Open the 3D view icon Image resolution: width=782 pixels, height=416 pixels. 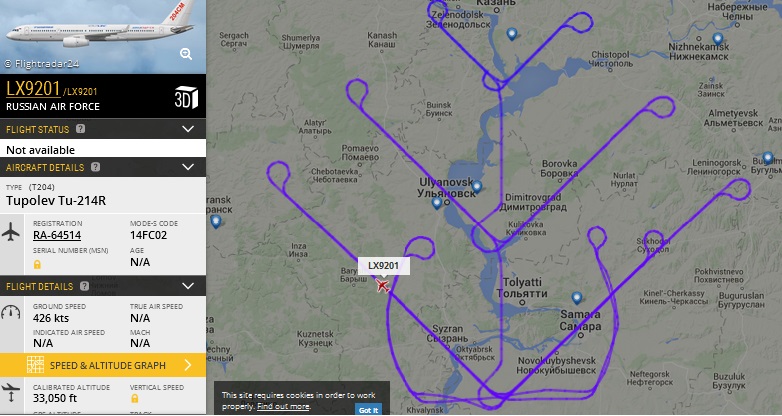click(186, 97)
